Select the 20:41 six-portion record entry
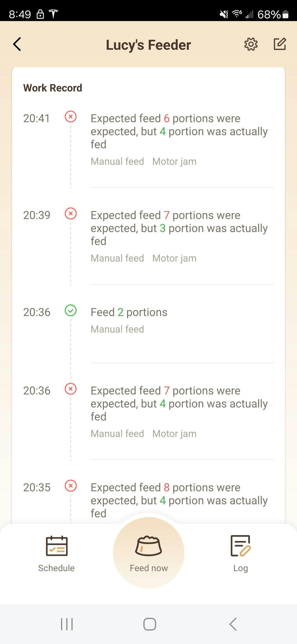The height and width of the screenshot is (644, 297). point(179,131)
